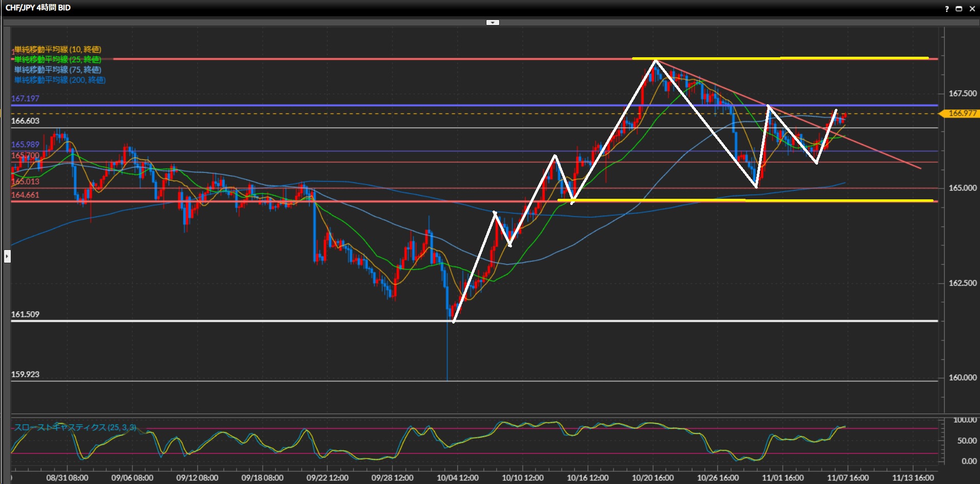Click the Slow Stochastics (25,3,3) indicator label
This screenshot has height=484, width=980.
click(x=75, y=427)
